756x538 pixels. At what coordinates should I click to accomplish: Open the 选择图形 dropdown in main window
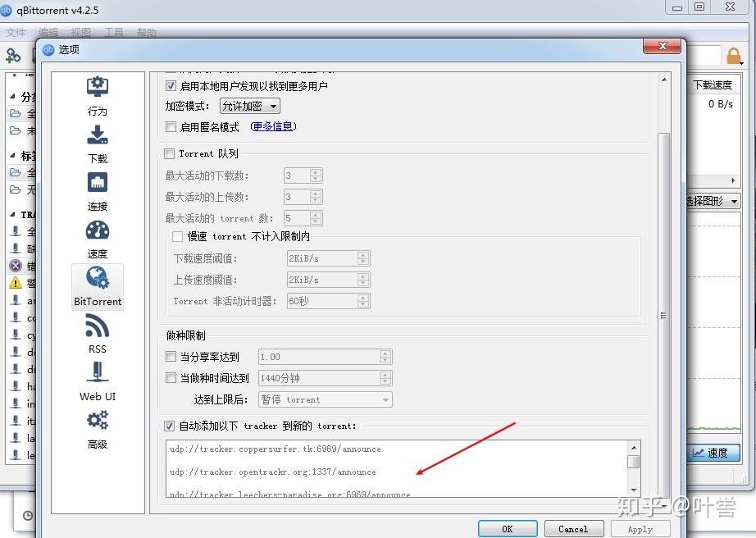click(x=713, y=201)
